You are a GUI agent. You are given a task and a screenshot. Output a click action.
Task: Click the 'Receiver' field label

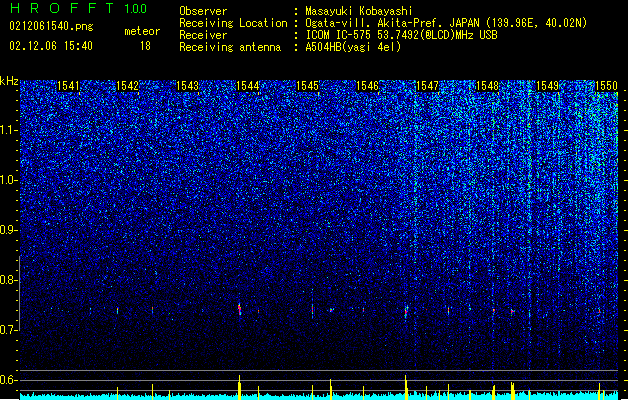203,35
